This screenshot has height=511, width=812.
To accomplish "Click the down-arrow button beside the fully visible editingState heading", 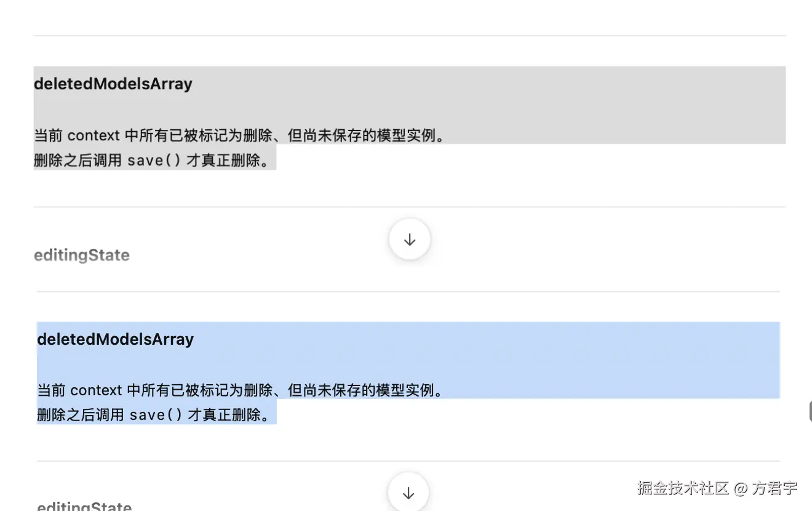I will tap(410, 239).
